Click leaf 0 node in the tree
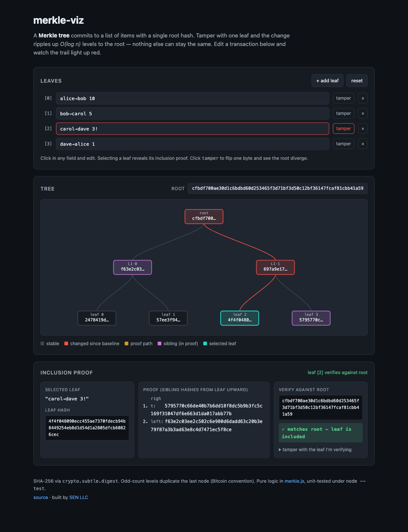This screenshot has width=408, height=532. 97,318
